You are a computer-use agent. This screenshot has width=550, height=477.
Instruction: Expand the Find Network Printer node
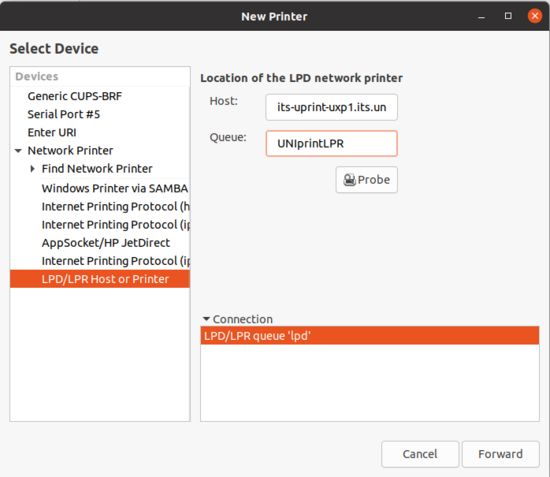point(33,169)
